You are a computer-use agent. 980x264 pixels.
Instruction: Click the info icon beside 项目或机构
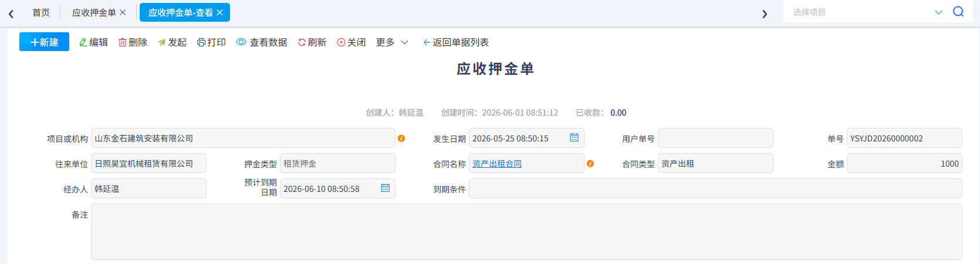pyautogui.click(x=401, y=138)
